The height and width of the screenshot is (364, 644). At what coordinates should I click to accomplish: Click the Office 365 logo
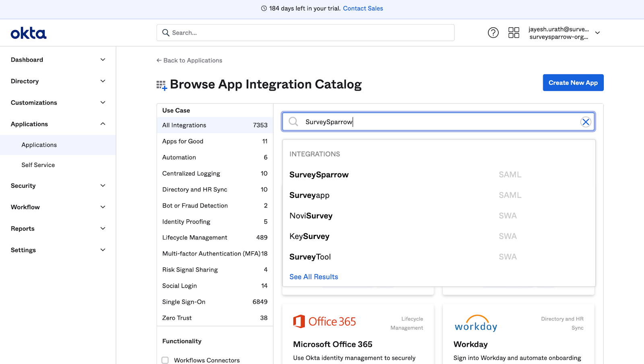[x=324, y=322]
